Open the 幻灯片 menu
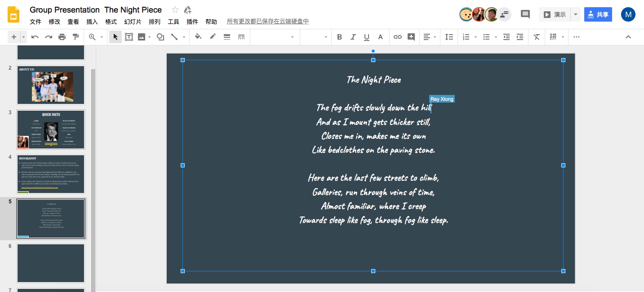Screen dimensions: 644x292 point(133,22)
